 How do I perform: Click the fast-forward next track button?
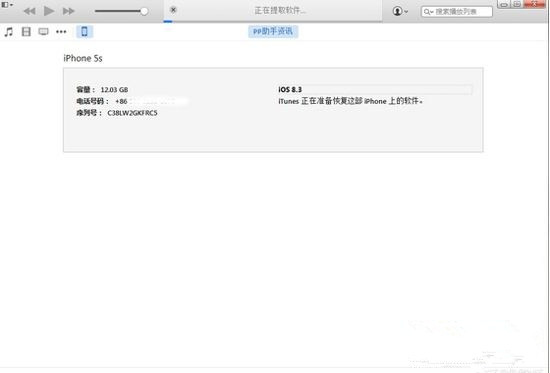click(x=69, y=11)
